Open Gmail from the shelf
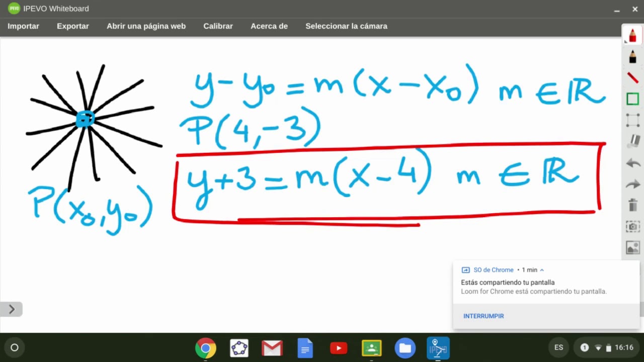The height and width of the screenshot is (362, 644). [272, 348]
